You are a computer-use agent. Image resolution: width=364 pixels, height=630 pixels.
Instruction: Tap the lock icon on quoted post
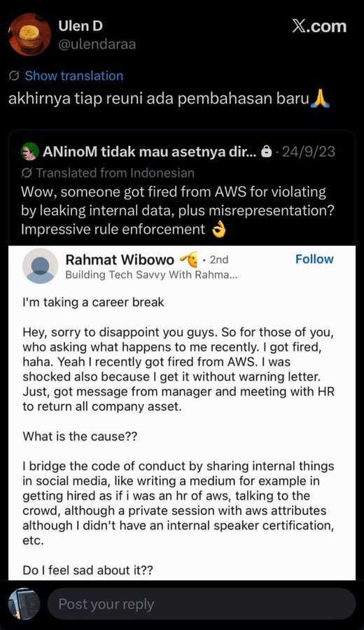coord(265,152)
